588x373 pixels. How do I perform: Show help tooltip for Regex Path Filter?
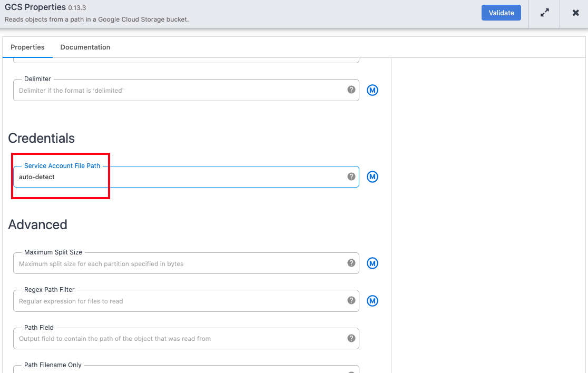351,300
